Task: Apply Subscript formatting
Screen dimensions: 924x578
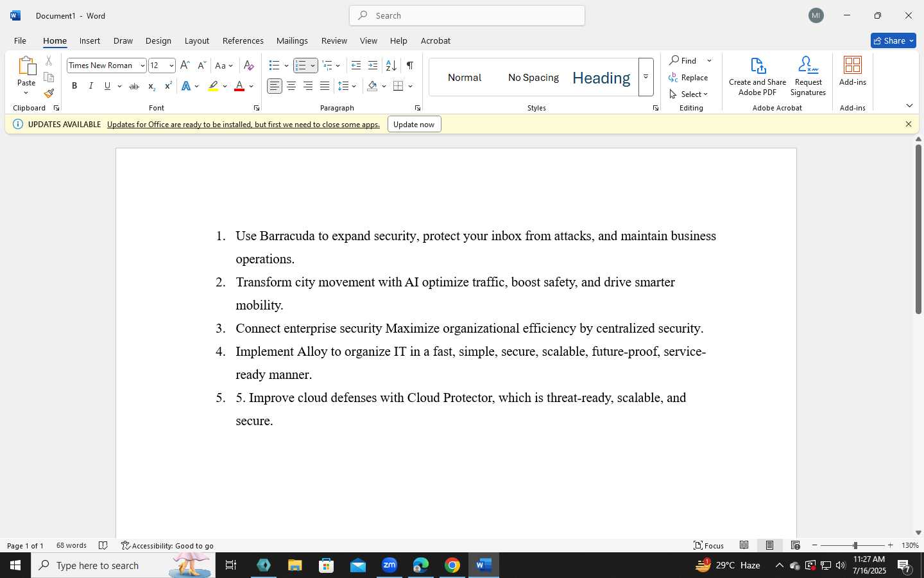Action: tap(151, 86)
